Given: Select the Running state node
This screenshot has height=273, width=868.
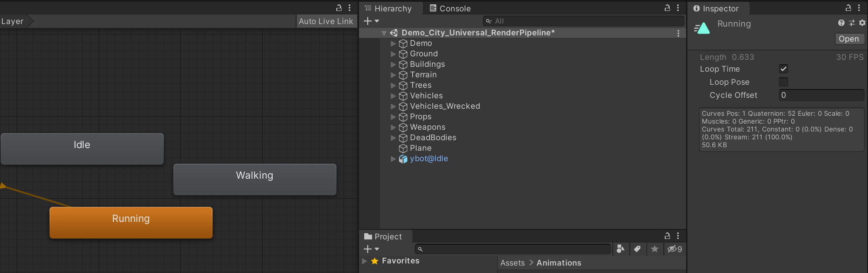Looking at the screenshot, I should click(131, 223).
